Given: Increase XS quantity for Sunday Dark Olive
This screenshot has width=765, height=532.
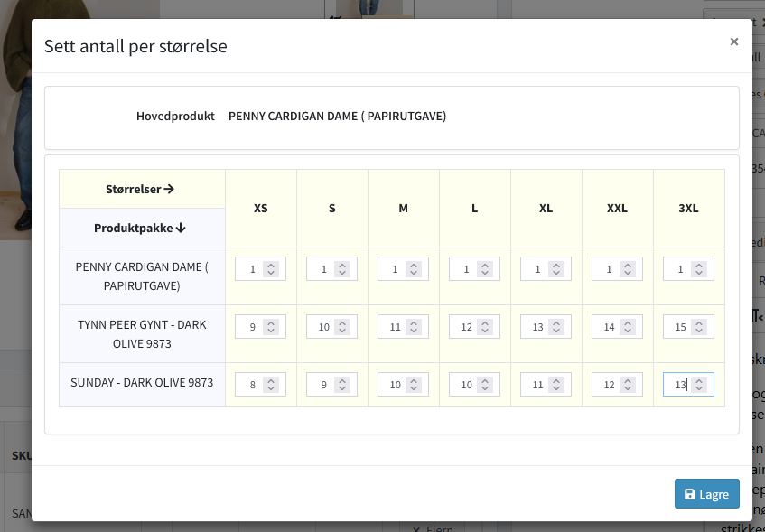Looking at the screenshot, I should pyautogui.click(x=270, y=380).
